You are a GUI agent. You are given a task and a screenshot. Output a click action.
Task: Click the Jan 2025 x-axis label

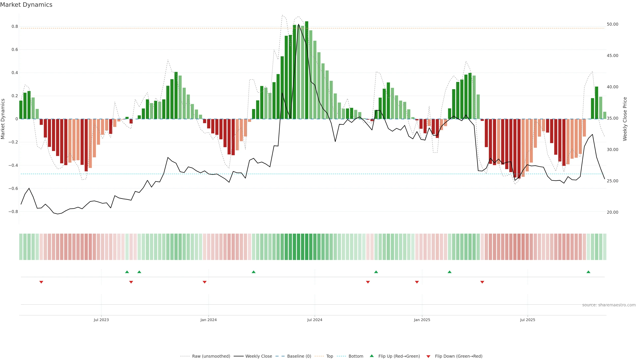pyautogui.click(x=422, y=320)
